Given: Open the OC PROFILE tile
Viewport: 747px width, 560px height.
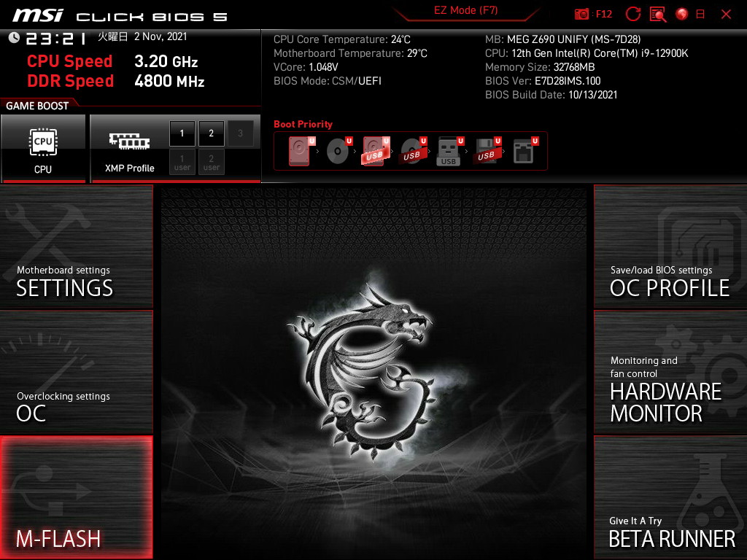Looking at the screenshot, I should (x=670, y=246).
